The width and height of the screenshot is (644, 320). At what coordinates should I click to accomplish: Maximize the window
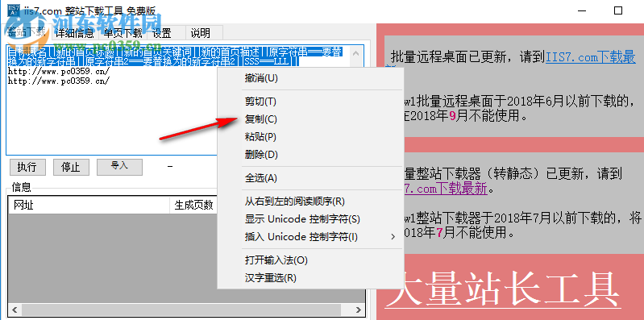pyautogui.click(x=617, y=10)
